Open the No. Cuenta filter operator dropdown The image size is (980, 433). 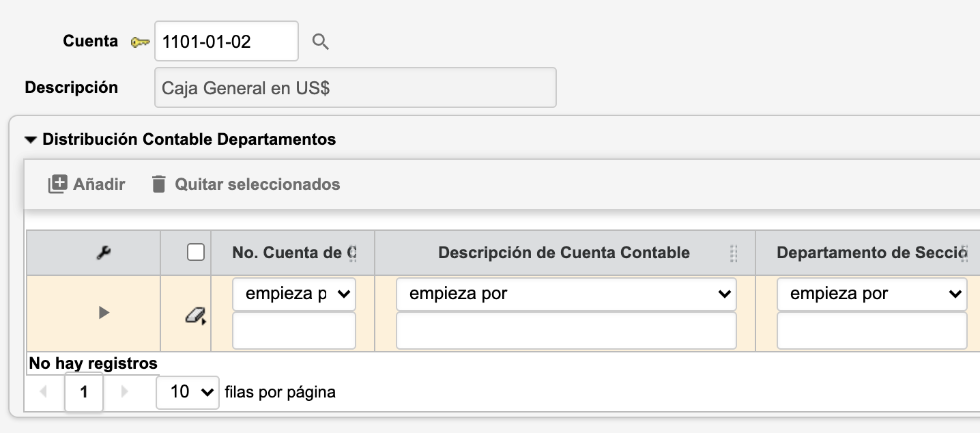(x=294, y=294)
